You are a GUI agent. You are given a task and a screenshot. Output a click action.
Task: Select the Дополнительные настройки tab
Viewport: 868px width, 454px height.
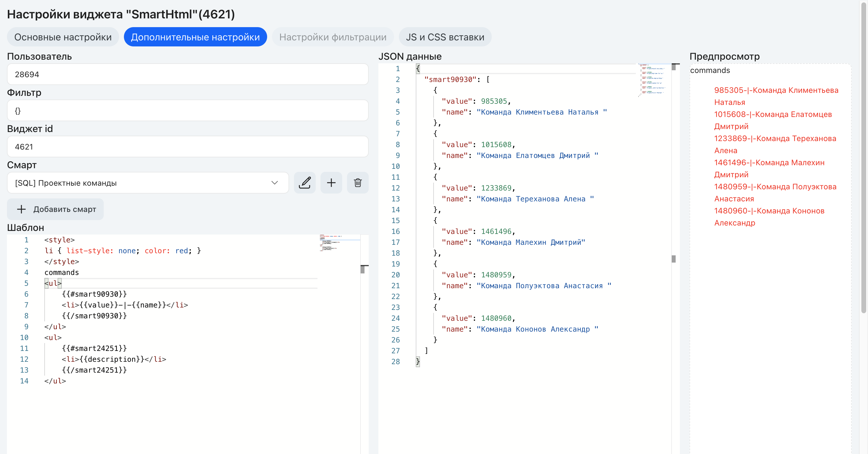point(195,37)
